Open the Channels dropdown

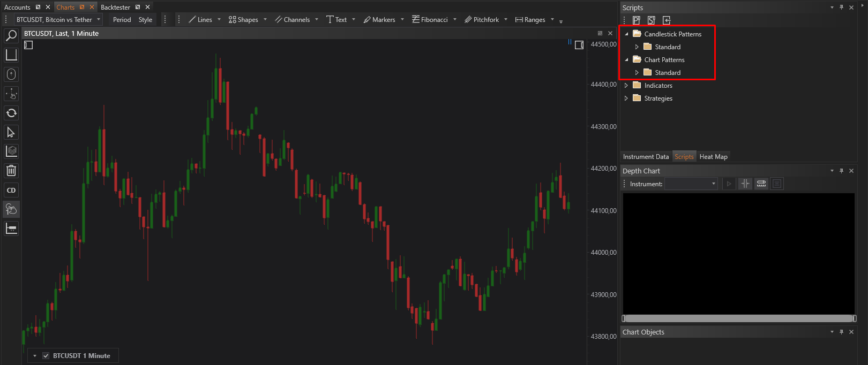tap(317, 20)
